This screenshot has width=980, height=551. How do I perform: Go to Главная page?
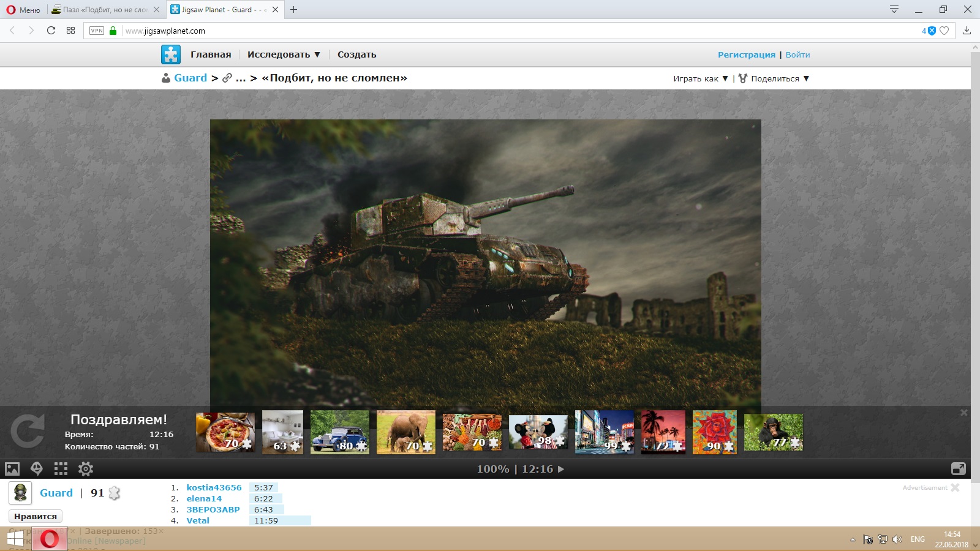point(211,54)
